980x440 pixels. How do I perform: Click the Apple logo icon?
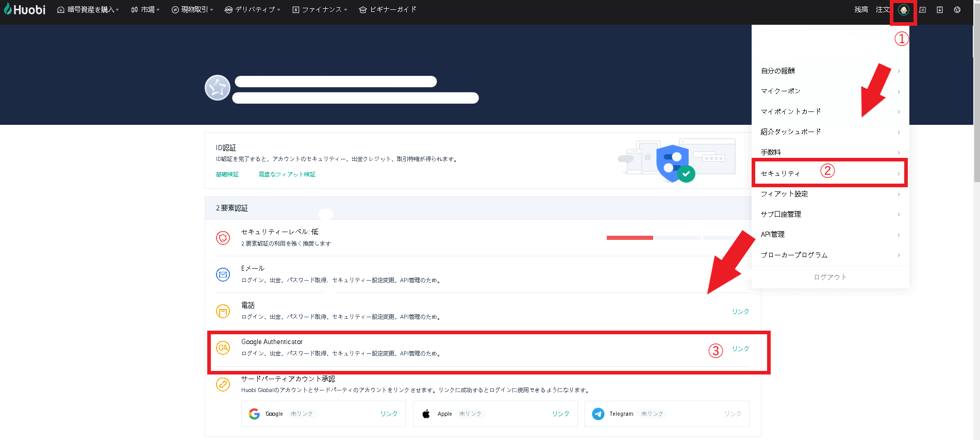point(426,414)
